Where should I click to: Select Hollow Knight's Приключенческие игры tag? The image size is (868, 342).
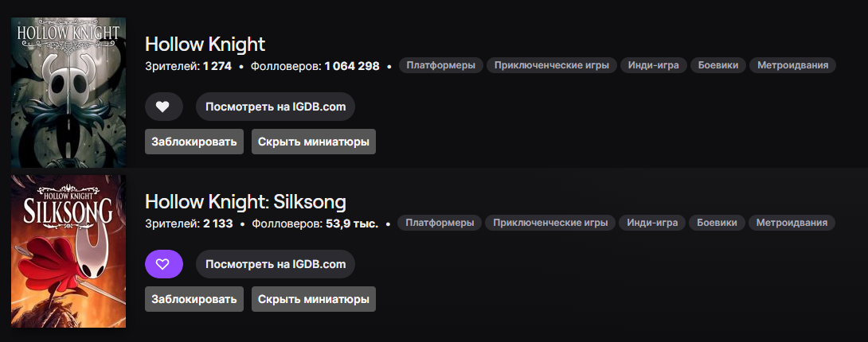tap(551, 65)
